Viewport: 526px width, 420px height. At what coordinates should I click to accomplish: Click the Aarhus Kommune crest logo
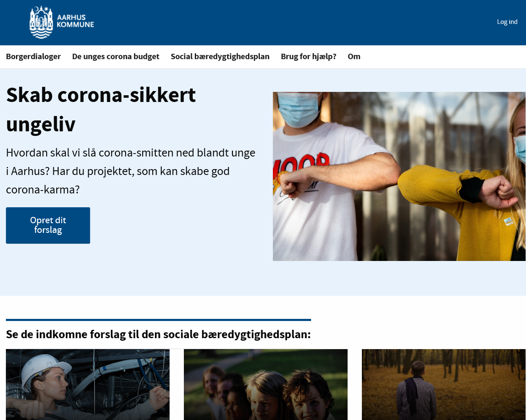[41, 22]
